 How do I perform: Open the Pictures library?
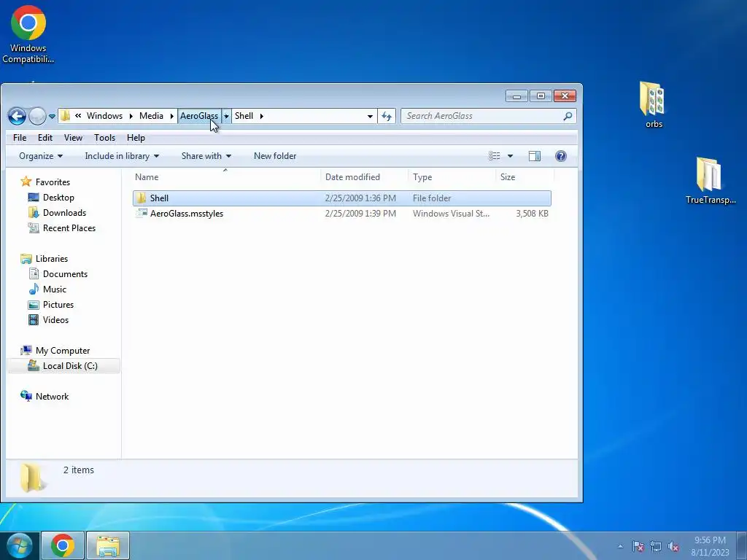pos(58,304)
